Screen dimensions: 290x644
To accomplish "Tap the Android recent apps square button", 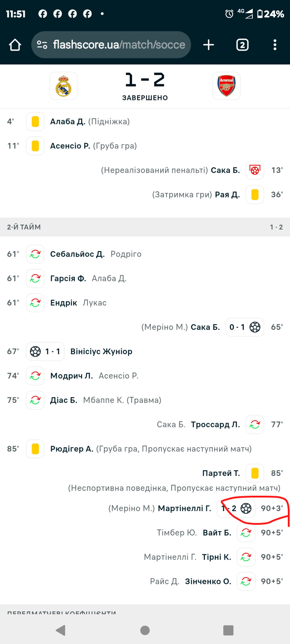I will click(x=228, y=630).
